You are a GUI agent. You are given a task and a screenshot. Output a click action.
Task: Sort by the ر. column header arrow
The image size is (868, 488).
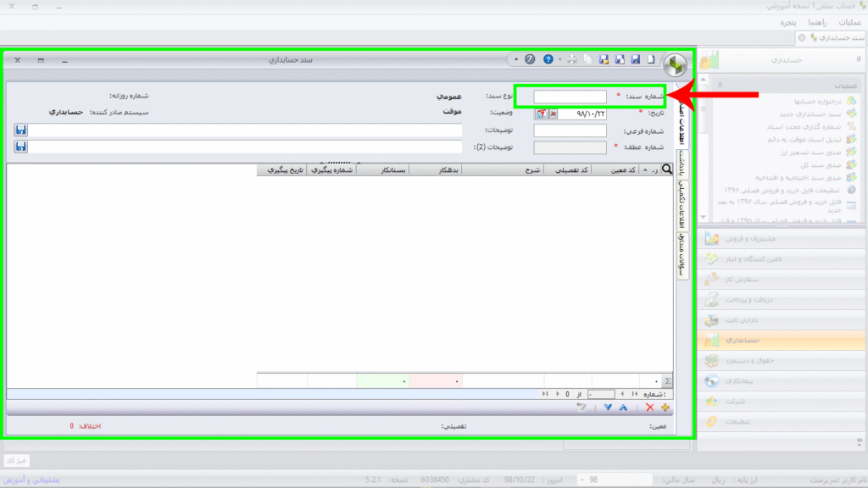(x=644, y=169)
